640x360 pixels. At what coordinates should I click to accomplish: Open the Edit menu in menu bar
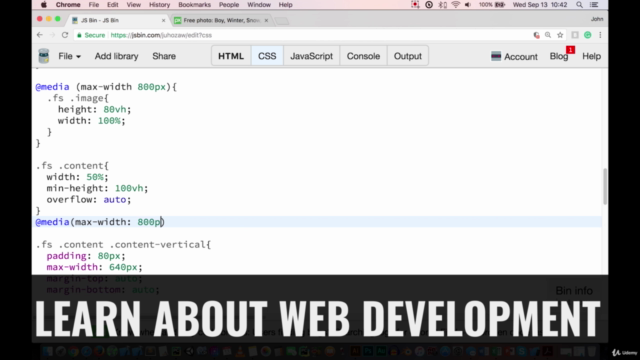112,5
